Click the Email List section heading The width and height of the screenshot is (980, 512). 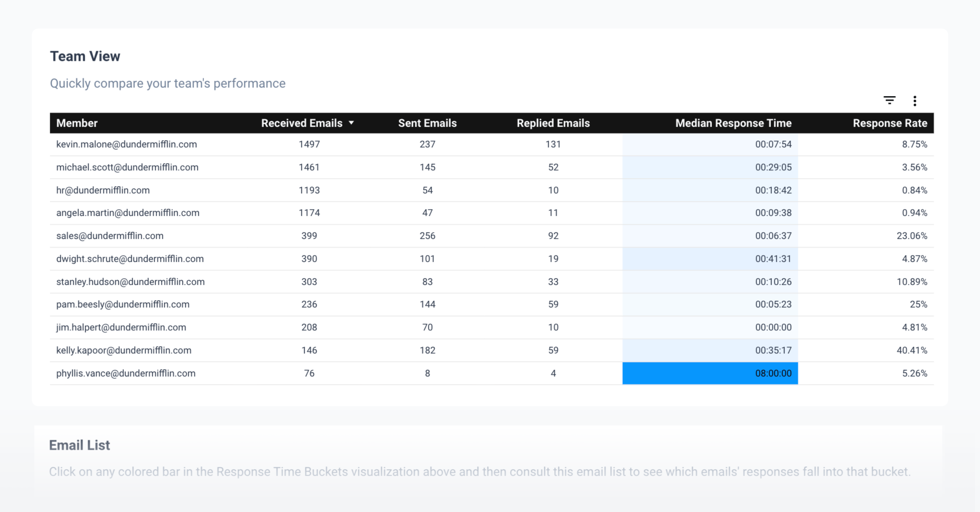tap(79, 445)
